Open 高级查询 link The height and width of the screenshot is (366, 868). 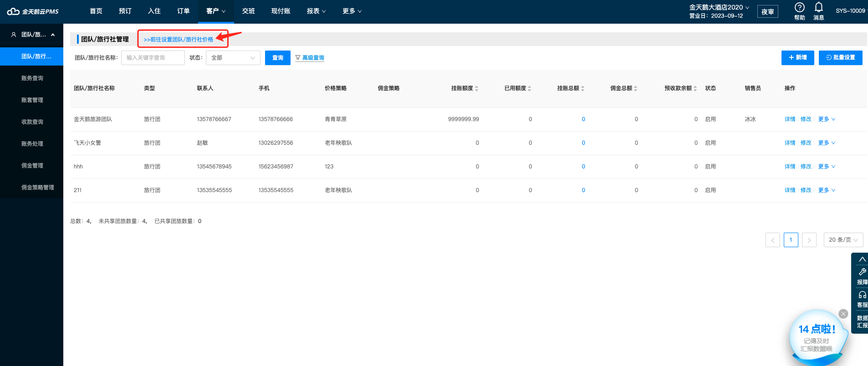pos(313,58)
